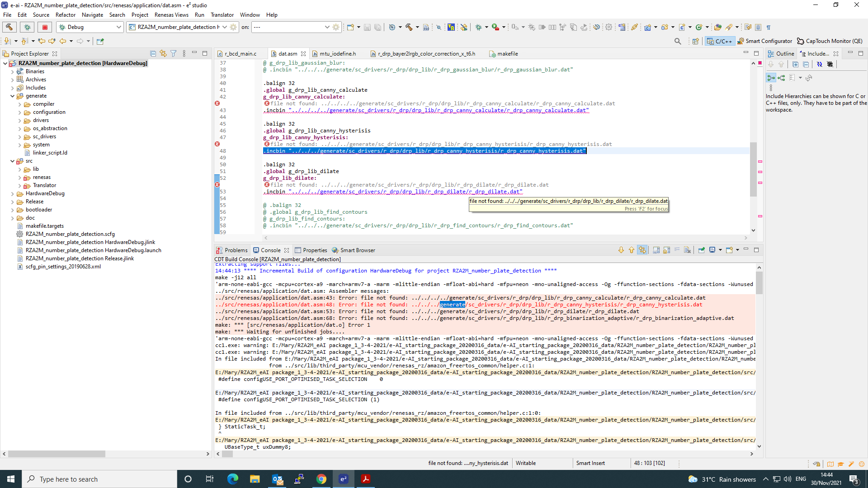Collapse the src folder
The width and height of the screenshot is (868, 488).
(x=12, y=161)
